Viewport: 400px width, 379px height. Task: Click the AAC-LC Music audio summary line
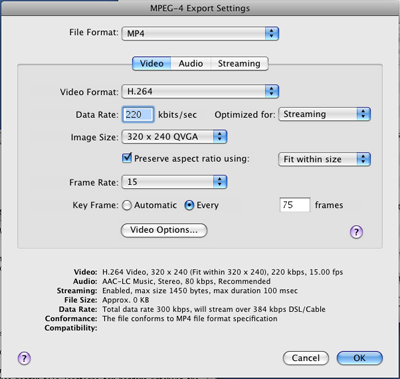186,281
